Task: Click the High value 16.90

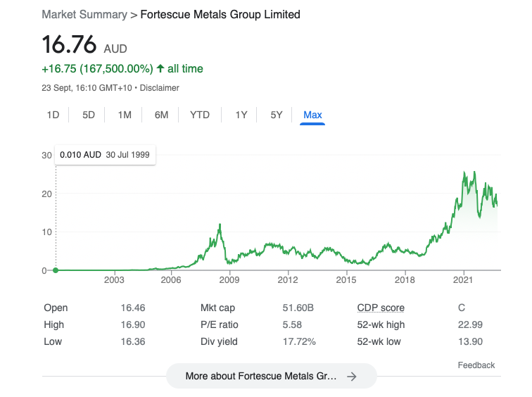Action: point(133,324)
